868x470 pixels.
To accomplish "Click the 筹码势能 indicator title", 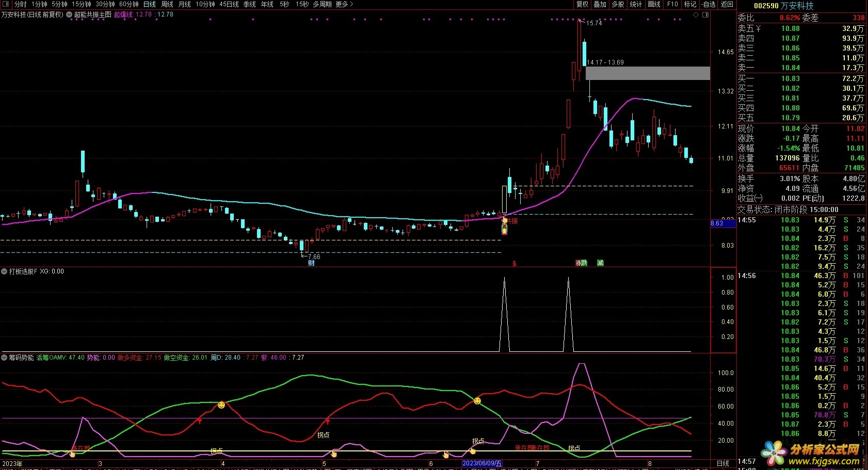I will click(21, 358).
